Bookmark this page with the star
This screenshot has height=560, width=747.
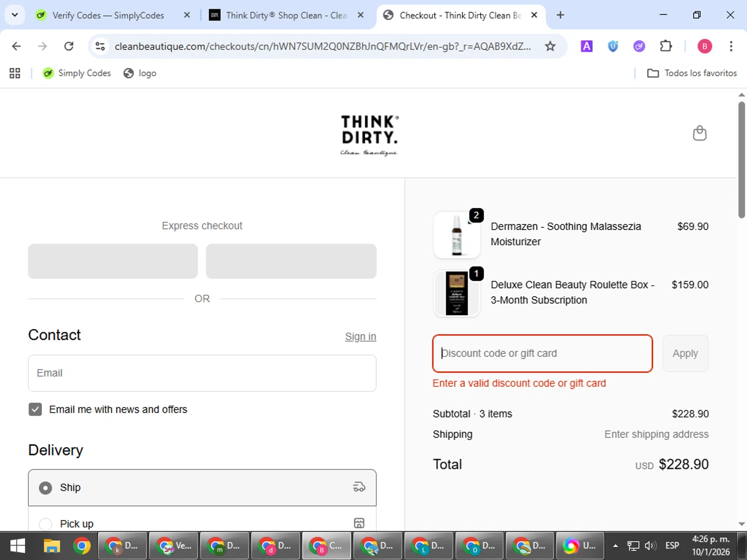[550, 46]
